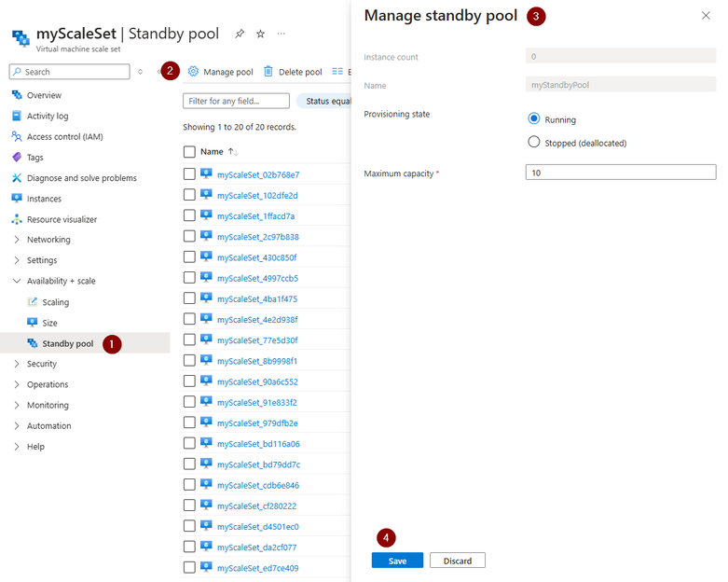
Task: Open the myScaleSet_d4501ec0 instance link
Action: click(258, 527)
